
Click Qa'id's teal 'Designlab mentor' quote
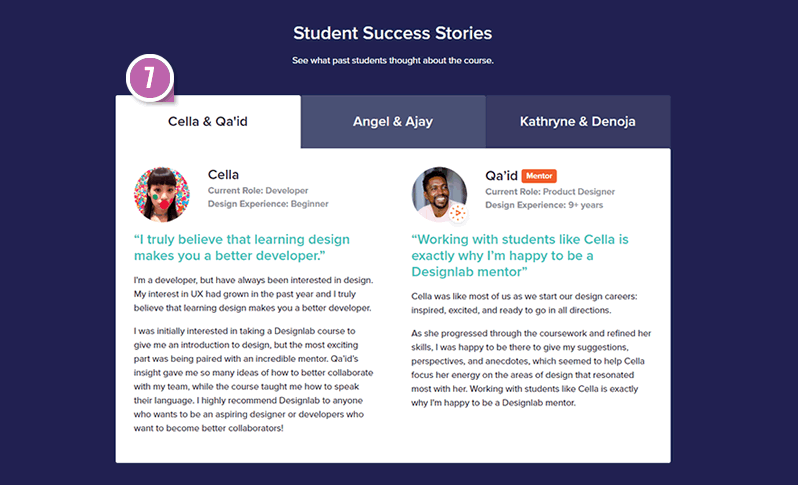[x=520, y=256]
